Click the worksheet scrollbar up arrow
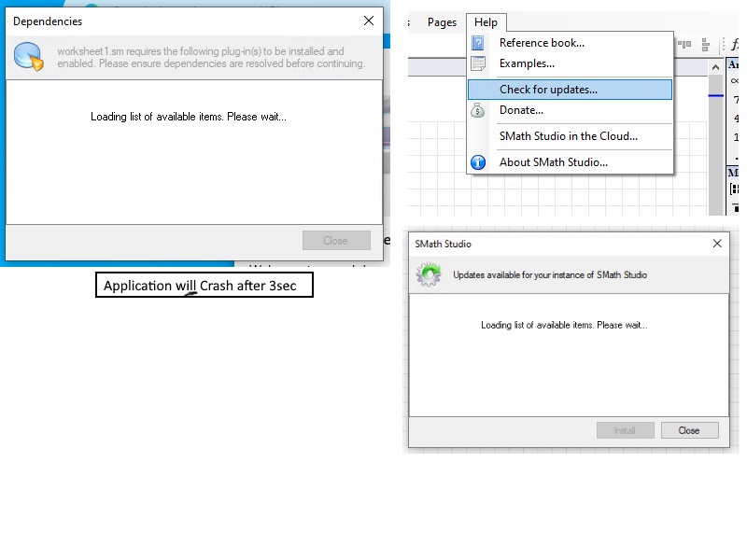The height and width of the screenshot is (560, 747). 716,65
